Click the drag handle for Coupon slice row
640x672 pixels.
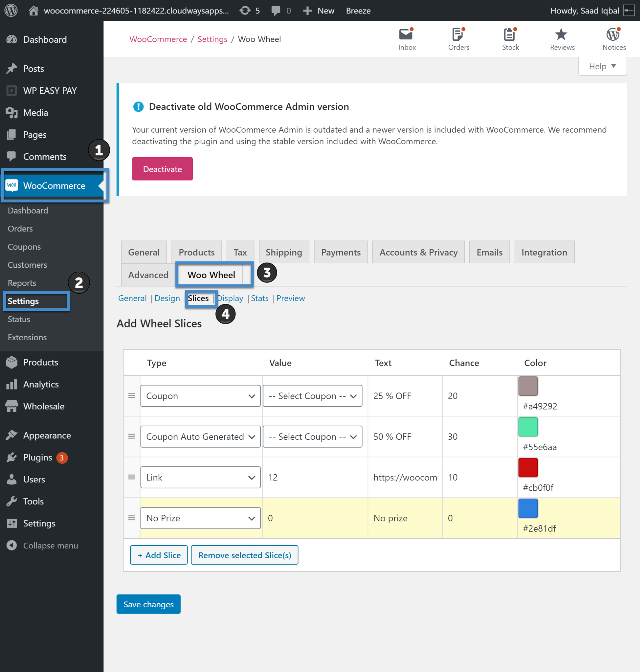132,395
